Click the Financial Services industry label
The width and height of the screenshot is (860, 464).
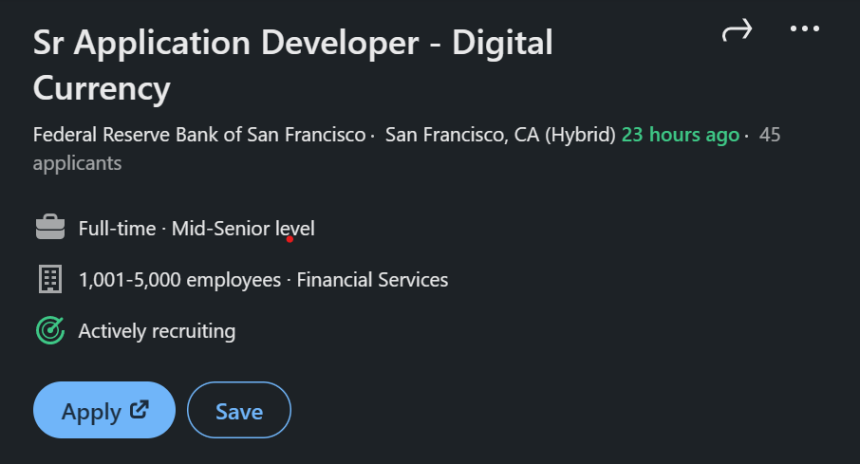click(x=372, y=280)
